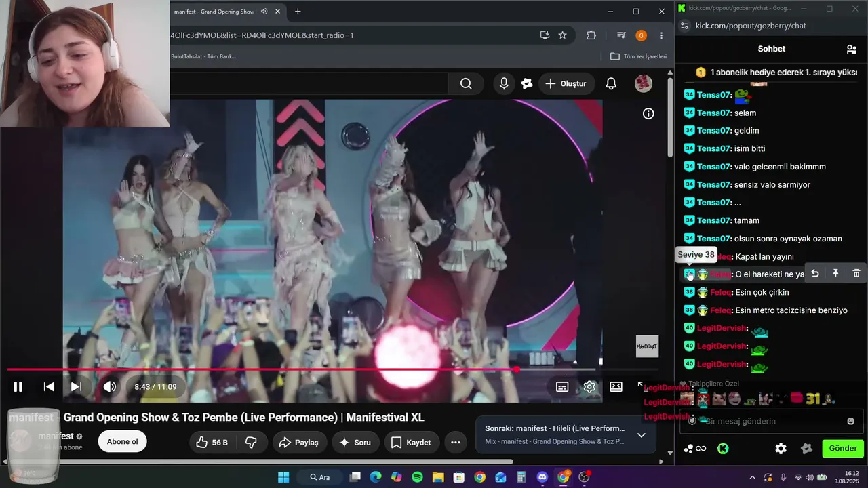Dislike the video
The height and width of the screenshot is (488, 868).
click(x=251, y=442)
